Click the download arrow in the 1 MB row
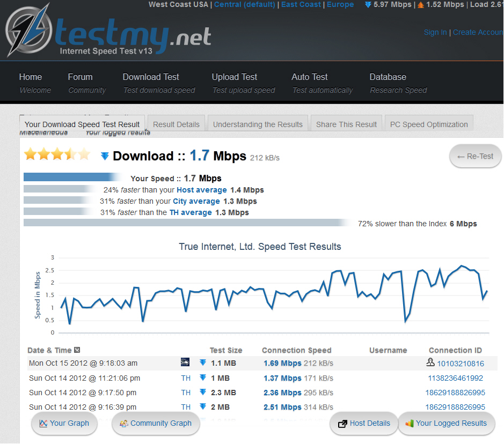The image size is (504, 444). 202,378
